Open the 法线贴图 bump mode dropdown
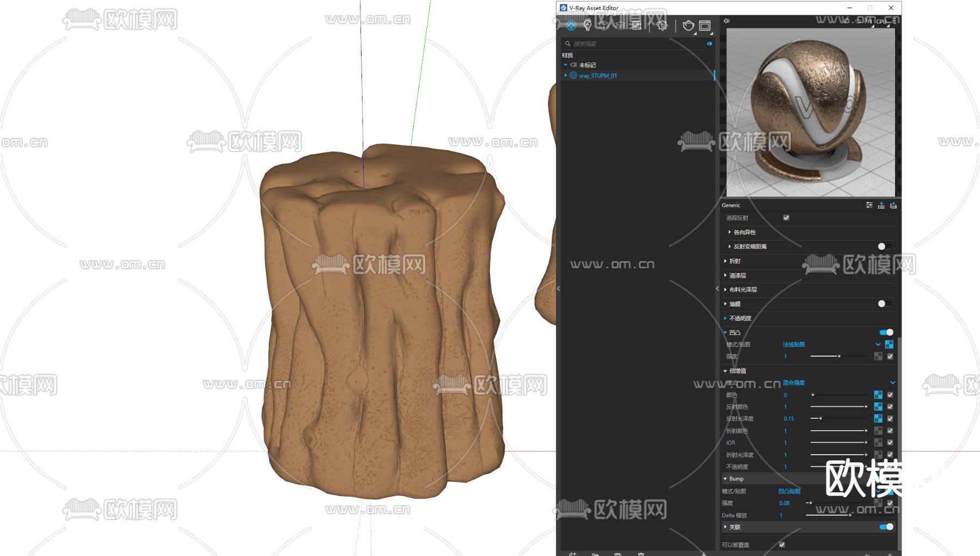Viewport: 980px width, 556px height. tap(878, 344)
